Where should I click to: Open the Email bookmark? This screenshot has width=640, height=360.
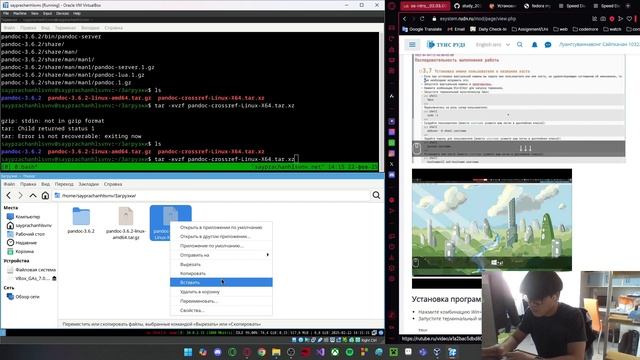point(456,29)
